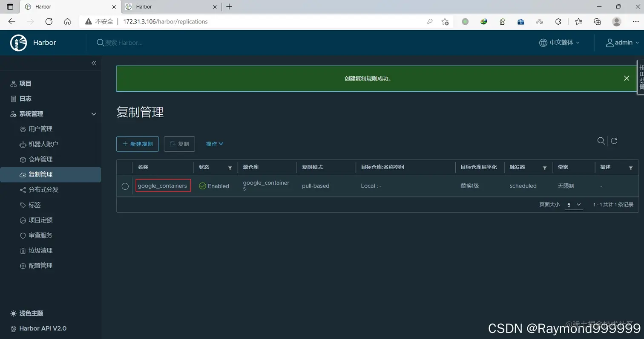Click the table search magnifier icon
This screenshot has height=339, width=644.
(601, 141)
